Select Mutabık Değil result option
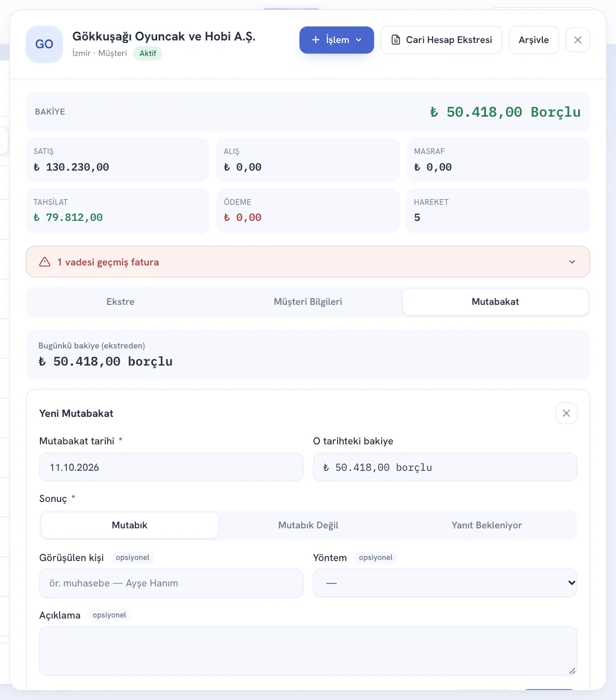The width and height of the screenshot is (616, 700). (x=308, y=525)
